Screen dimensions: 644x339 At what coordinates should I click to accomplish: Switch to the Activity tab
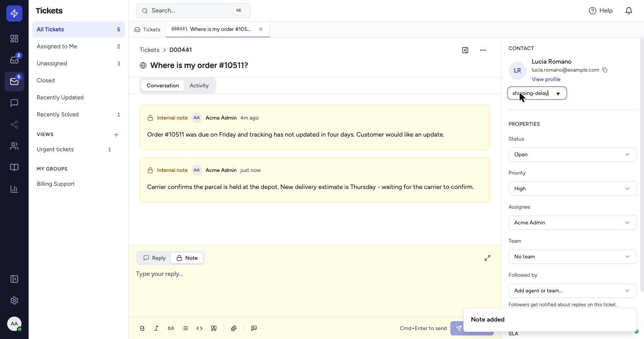coord(199,86)
